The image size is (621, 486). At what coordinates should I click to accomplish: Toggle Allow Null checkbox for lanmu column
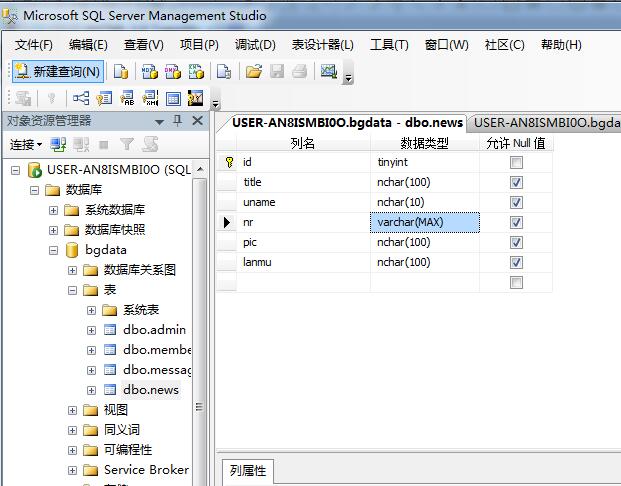coord(516,262)
